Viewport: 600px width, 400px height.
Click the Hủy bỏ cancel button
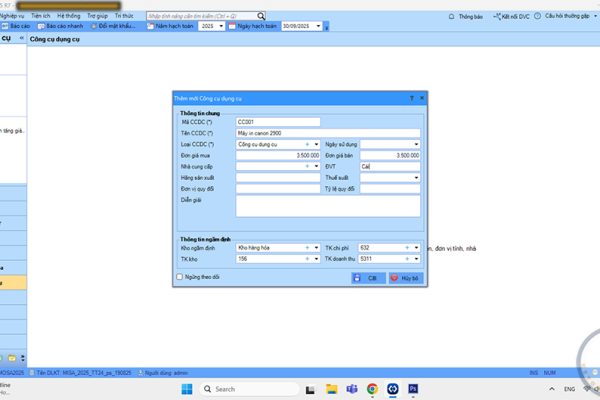[x=405, y=277]
